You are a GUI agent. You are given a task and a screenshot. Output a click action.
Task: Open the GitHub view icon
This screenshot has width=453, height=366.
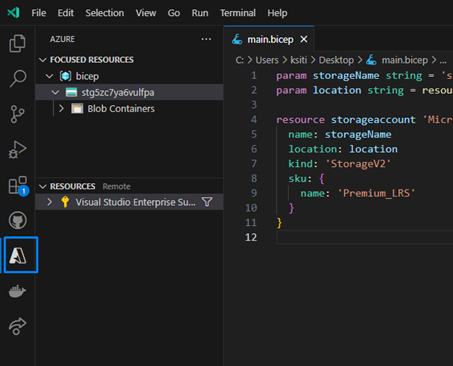click(x=18, y=220)
